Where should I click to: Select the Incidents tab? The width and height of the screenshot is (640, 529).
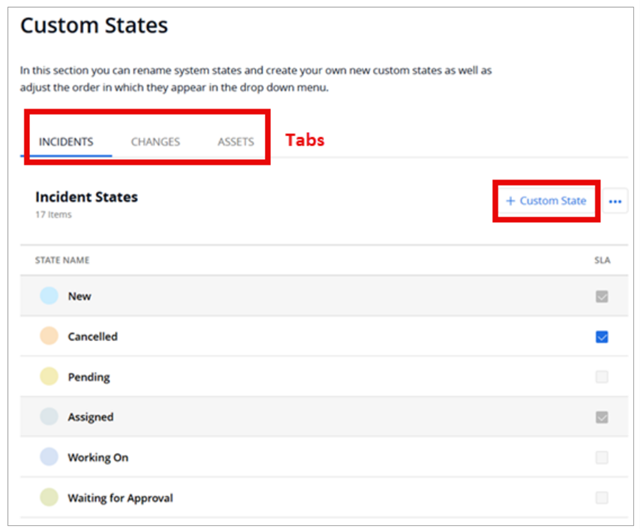[x=66, y=142]
